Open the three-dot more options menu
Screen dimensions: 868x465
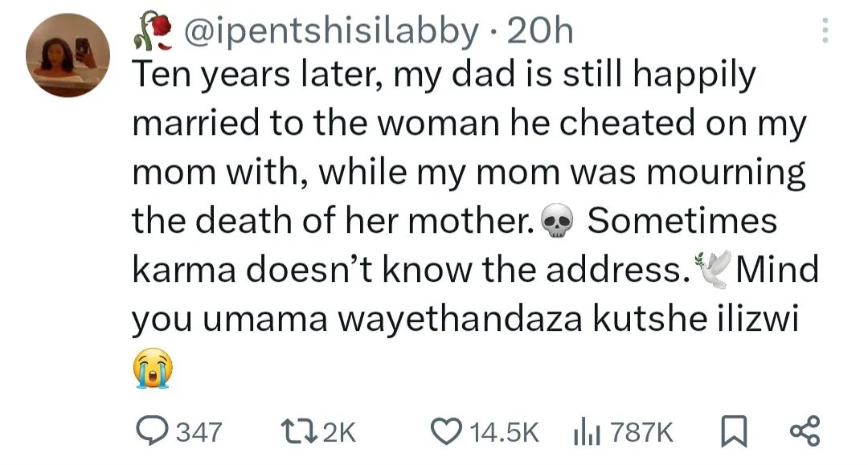click(x=821, y=31)
